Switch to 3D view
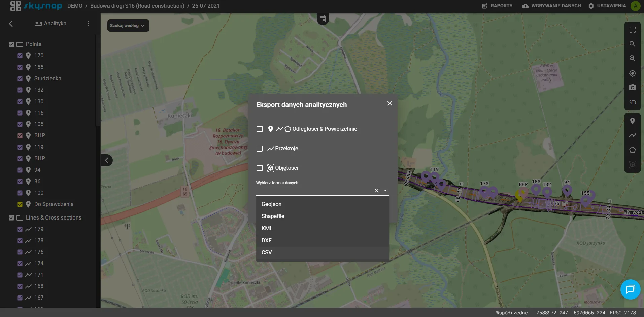Viewport: 644px width, 317px height. [632, 102]
